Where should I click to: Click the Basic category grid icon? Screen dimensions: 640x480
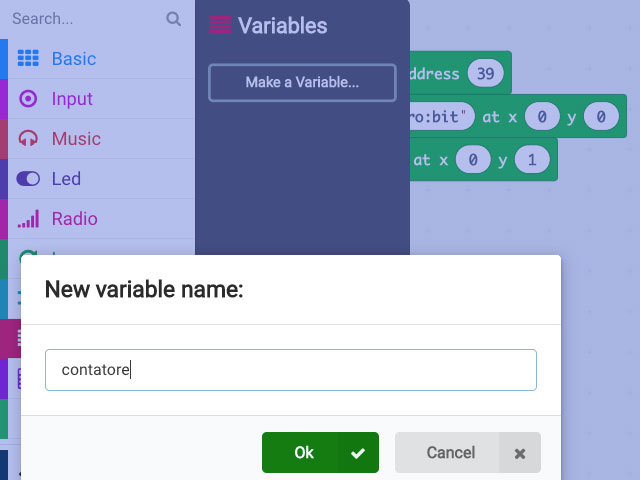(x=28, y=59)
